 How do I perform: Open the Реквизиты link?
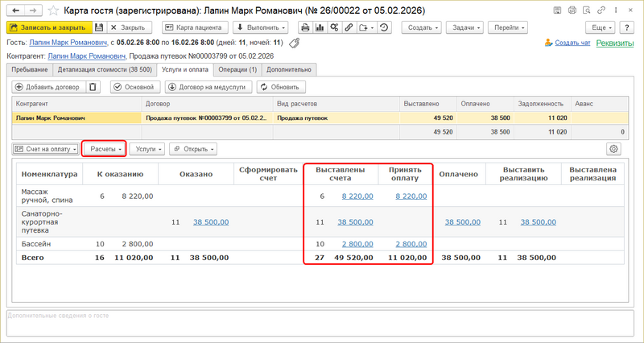pyautogui.click(x=614, y=43)
